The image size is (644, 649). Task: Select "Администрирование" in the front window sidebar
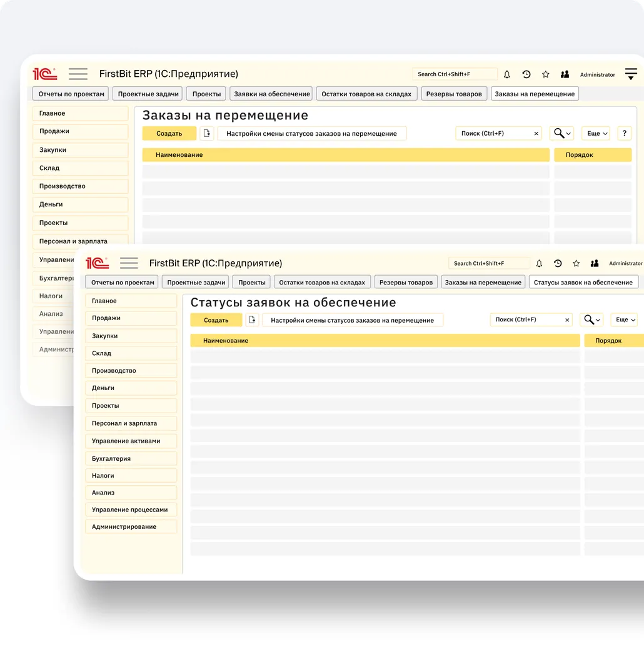[124, 526]
